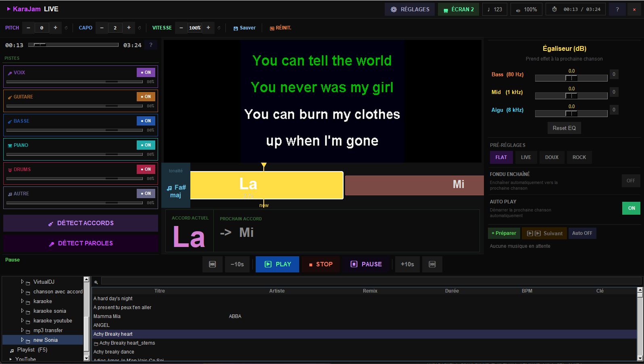Viewport: 644px width, 364px height.
Task: Click the tempo 123 BPM indicator
Action: [494, 9]
